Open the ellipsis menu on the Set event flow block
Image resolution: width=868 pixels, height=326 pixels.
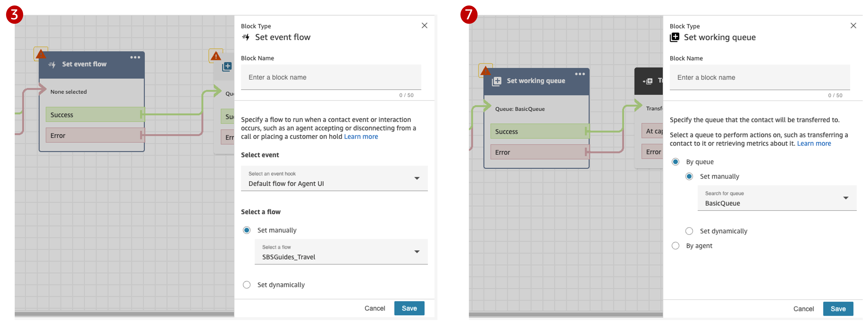tap(135, 57)
